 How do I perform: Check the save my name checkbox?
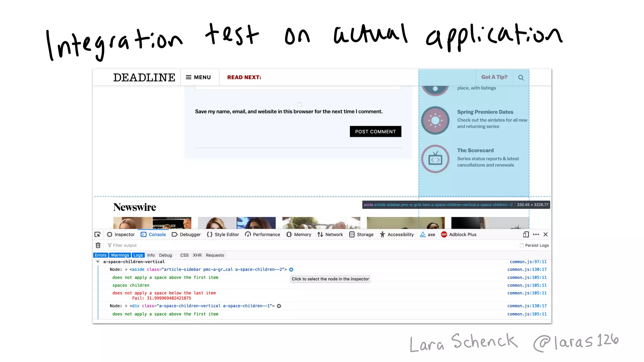[299, 105]
